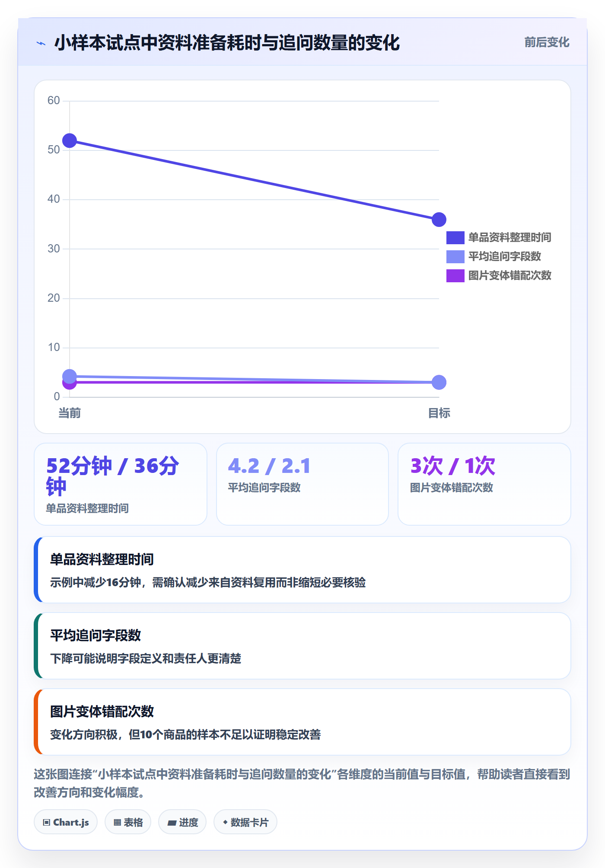The height and width of the screenshot is (868, 605).
Task: Click the 当前 x-axis label
Action: pyautogui.click(x=70, y=413)
